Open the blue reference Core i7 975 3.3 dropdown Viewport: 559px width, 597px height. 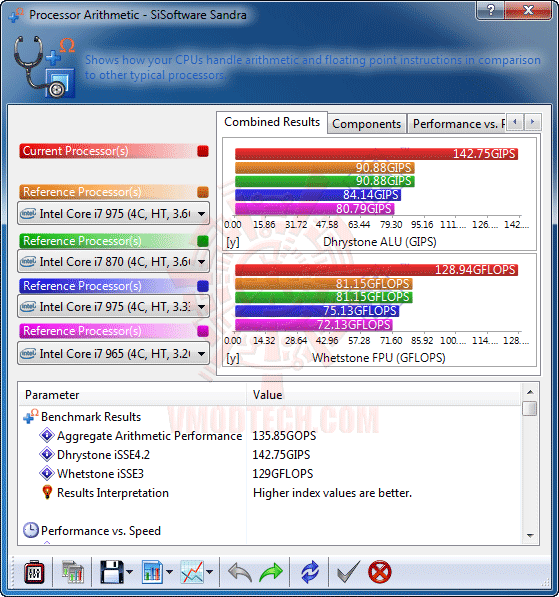(113, 306)
